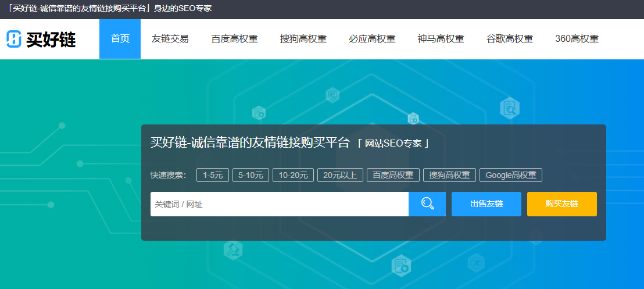Go to 搜狗高权重 in navigation bar
The width and height of the screenshot is (644, 289).
click(x=303, y=39)
